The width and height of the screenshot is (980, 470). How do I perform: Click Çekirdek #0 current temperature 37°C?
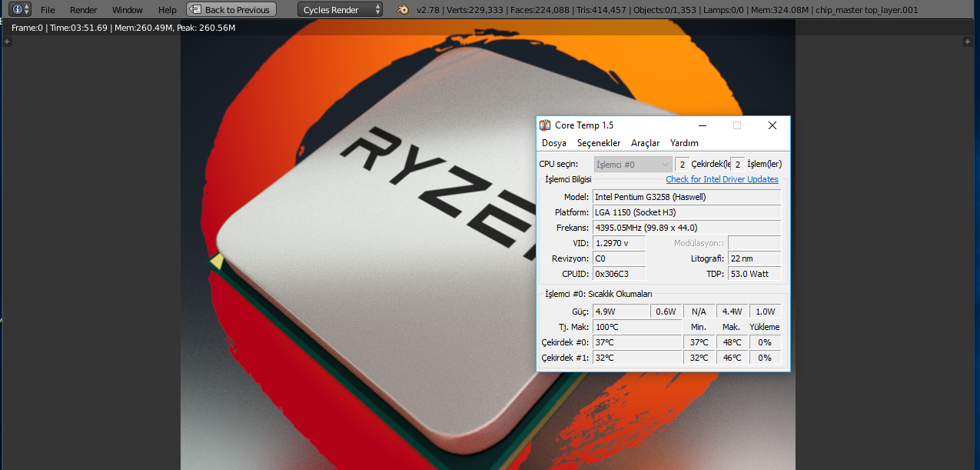pyautogui.click(x=637, y=342)
